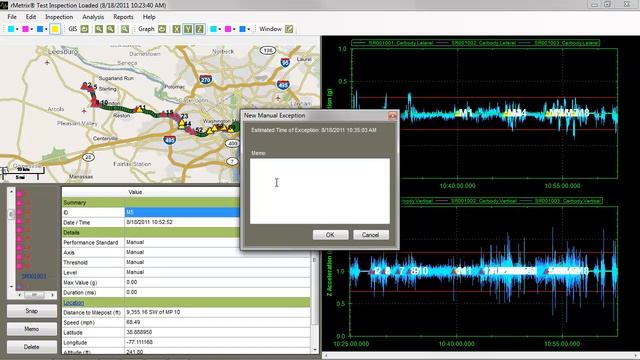Screen dimensions: 640x360
Task: Toggle the X axis graph button
Action: (176, 29)
